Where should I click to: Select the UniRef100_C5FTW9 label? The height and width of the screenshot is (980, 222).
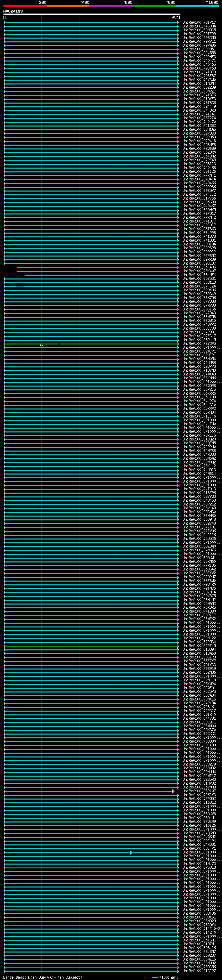click(199, 398)
